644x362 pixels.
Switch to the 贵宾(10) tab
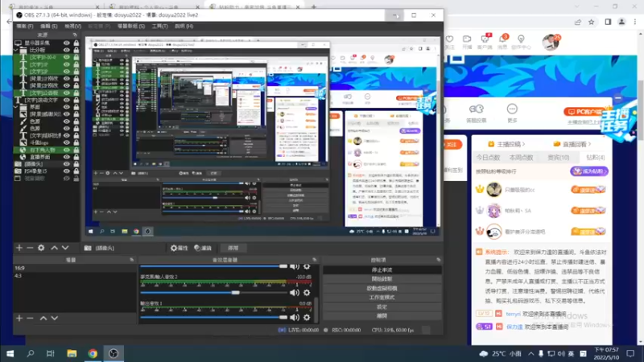pyautogui.click(x=558, y=158)
